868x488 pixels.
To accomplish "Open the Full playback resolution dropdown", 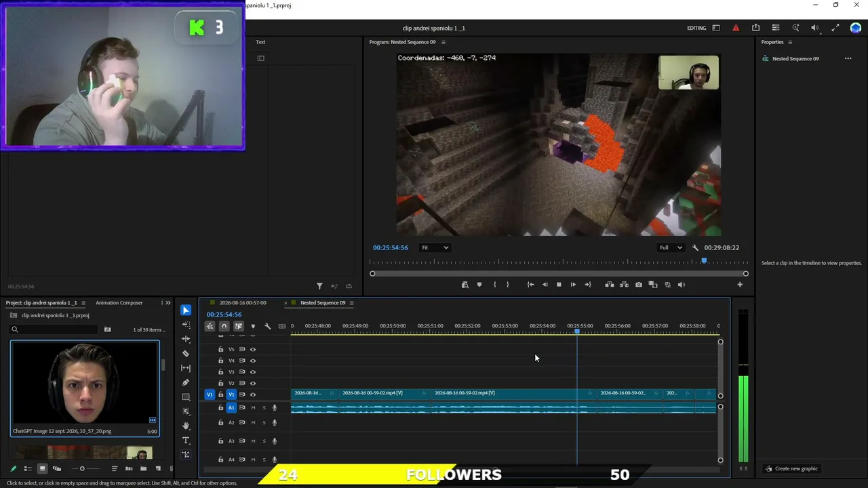I will 671,247.
